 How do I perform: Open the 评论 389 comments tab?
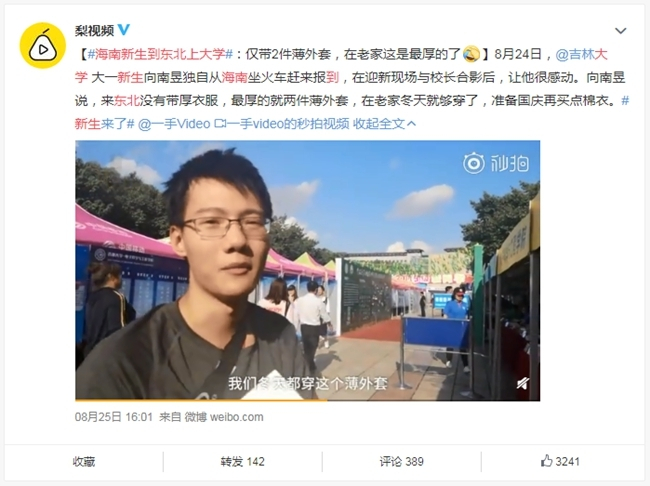point(401,462)
